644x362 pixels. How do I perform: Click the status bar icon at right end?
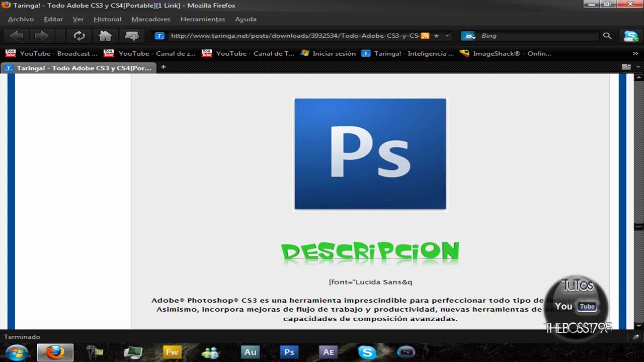coord(636,337)
